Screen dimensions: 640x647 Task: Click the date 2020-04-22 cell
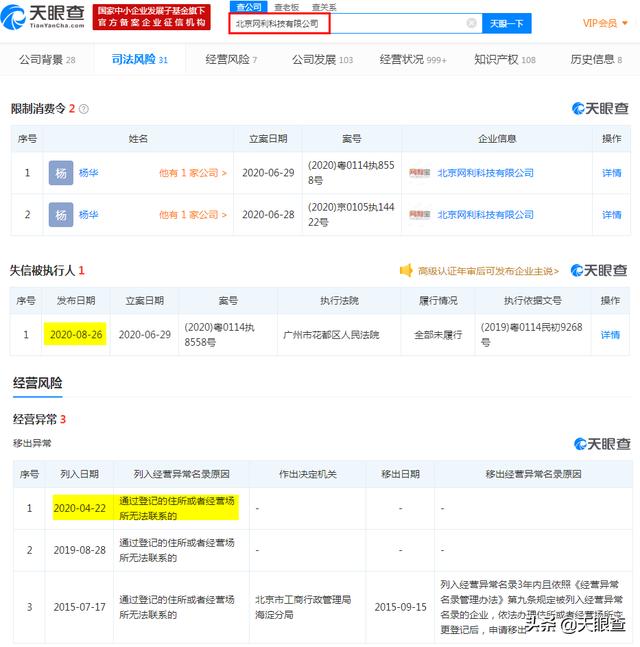pos(80,508)
